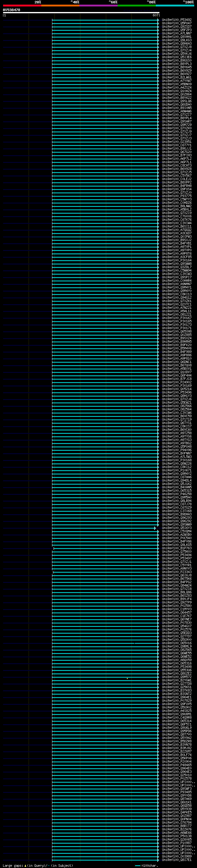Select hit label UniRef100_Q7XZJ8

(x=177, y=47)
